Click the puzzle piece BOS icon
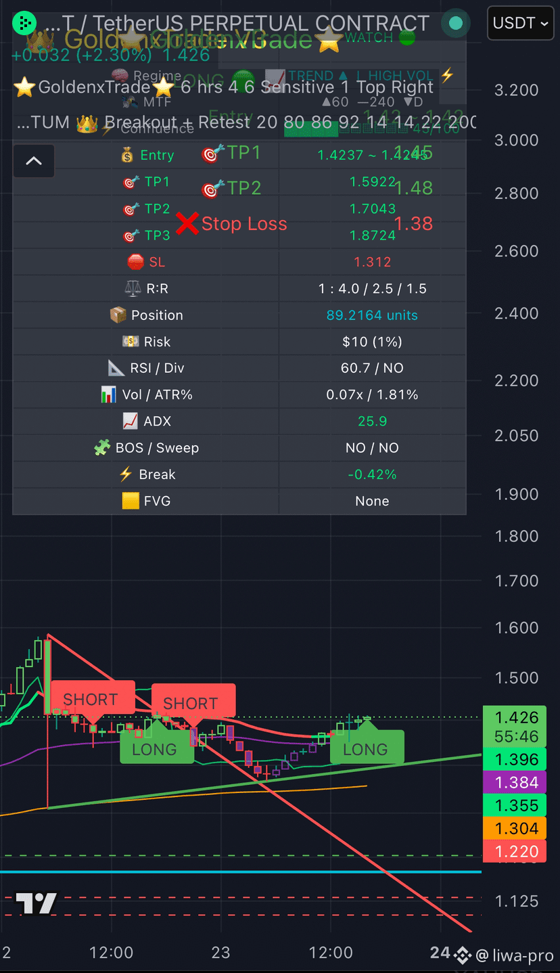Viewport: 560px width, 973px height. pyautogui.click(x=102, y=448)
